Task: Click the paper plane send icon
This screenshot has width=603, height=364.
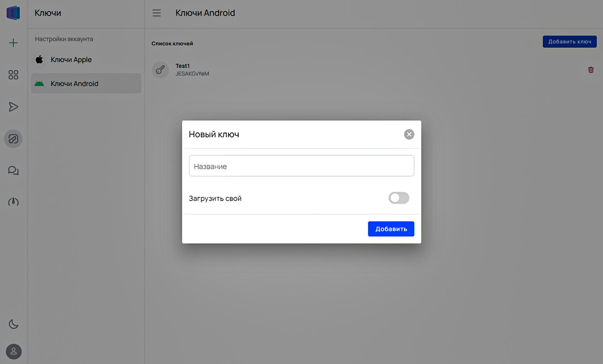Action: pos(13,107)
